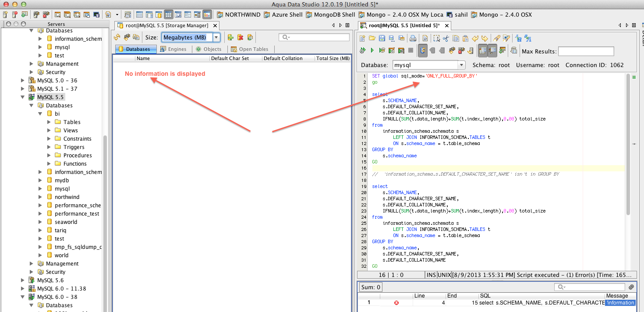Click the gray stop execution square
Viewport: 644px width, 312px height.
[x=410, y=51]
